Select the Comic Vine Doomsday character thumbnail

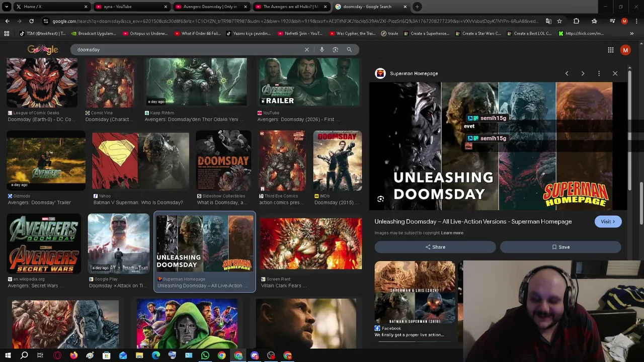pos(110,83)
